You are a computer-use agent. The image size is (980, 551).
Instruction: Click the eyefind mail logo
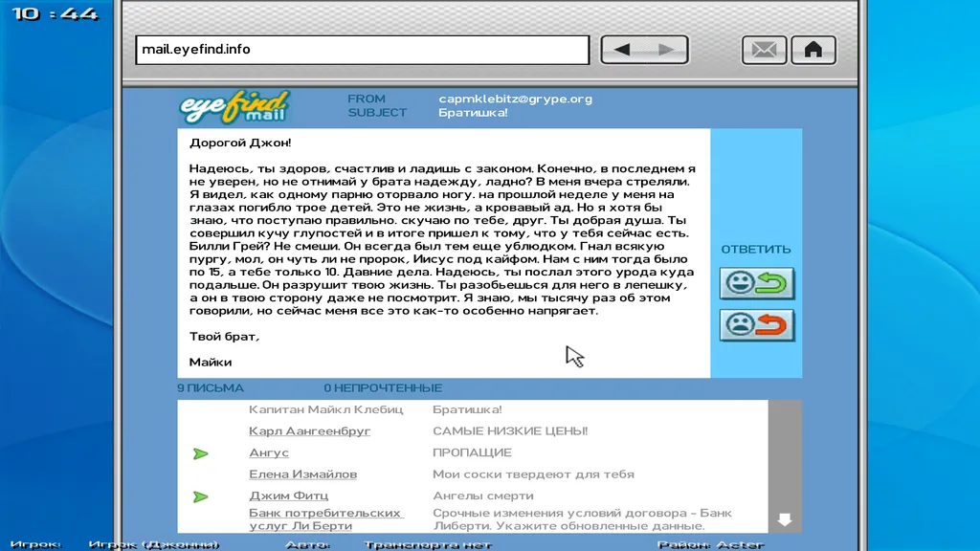pos(234,106)
